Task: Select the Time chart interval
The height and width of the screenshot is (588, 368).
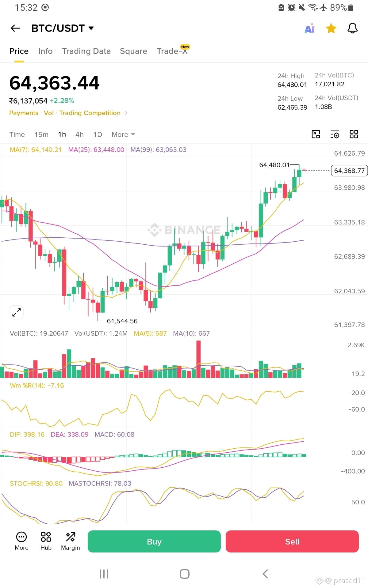Action: pos(17,134)
